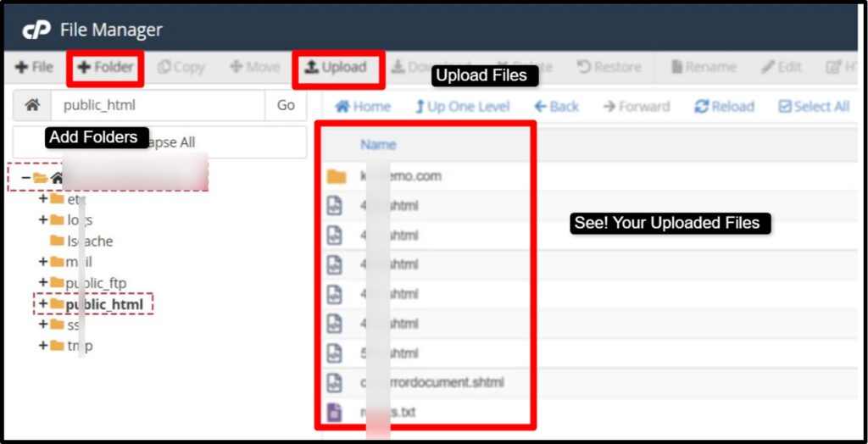This screenshot has height=444, width=868.
Task: Click the purple .txt file icon
Action: pos(334,413)
